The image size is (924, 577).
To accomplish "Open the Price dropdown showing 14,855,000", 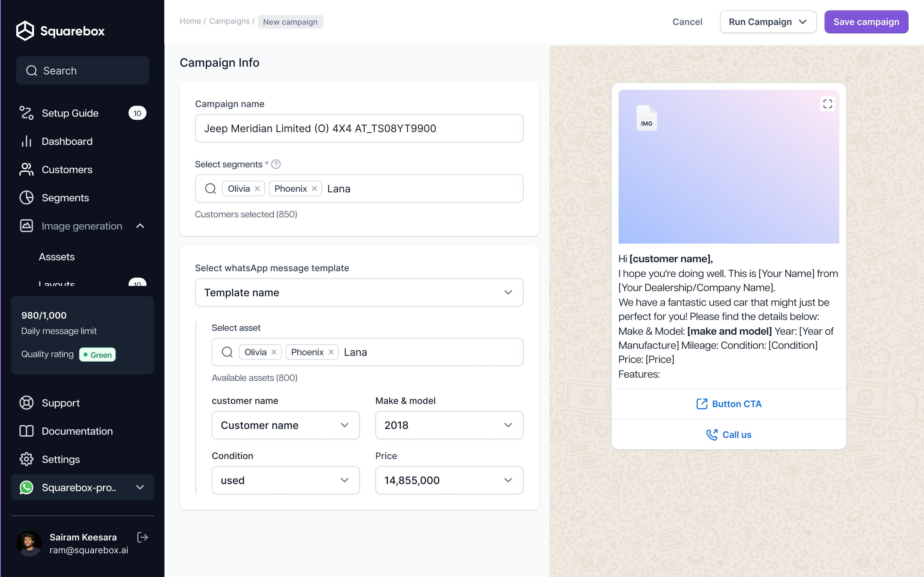I will [449, 480].
